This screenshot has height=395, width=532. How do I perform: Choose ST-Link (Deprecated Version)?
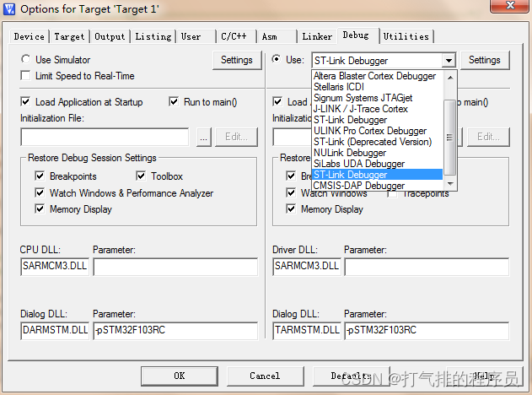(x=377, y=142)
